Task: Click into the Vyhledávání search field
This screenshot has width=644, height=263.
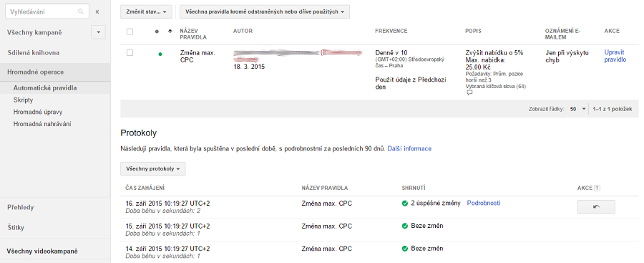Action: pos(41,12)
